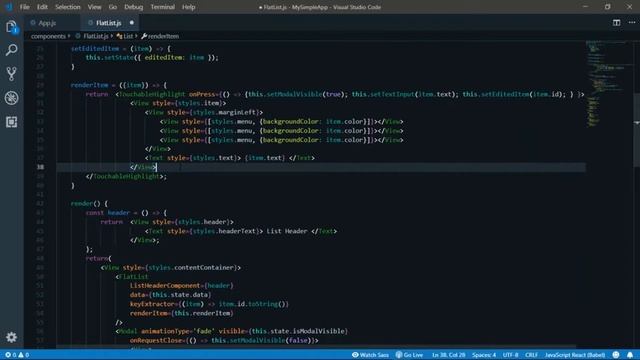Split the editor to the right
This screenshot has height=360, width=640.
coord(616,23)
